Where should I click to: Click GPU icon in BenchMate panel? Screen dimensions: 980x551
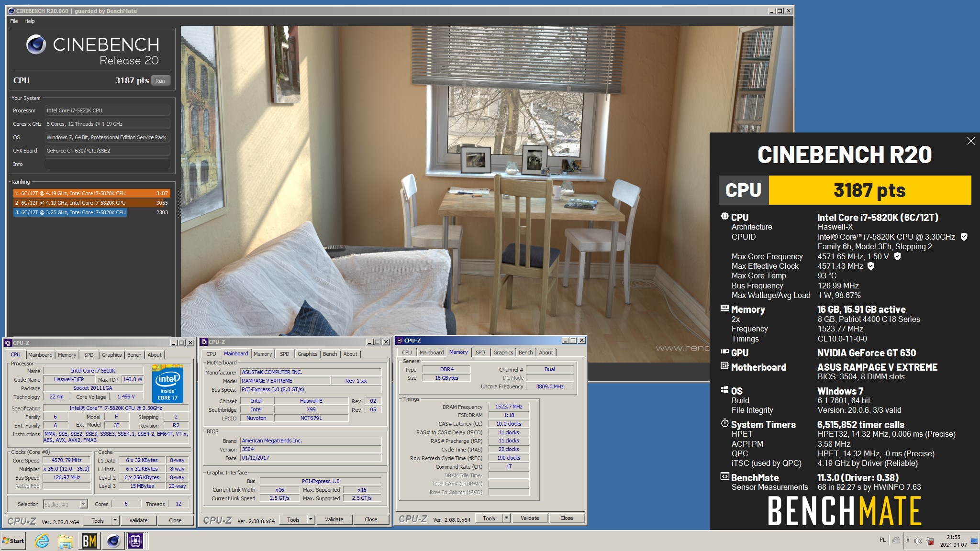point(724,352)
